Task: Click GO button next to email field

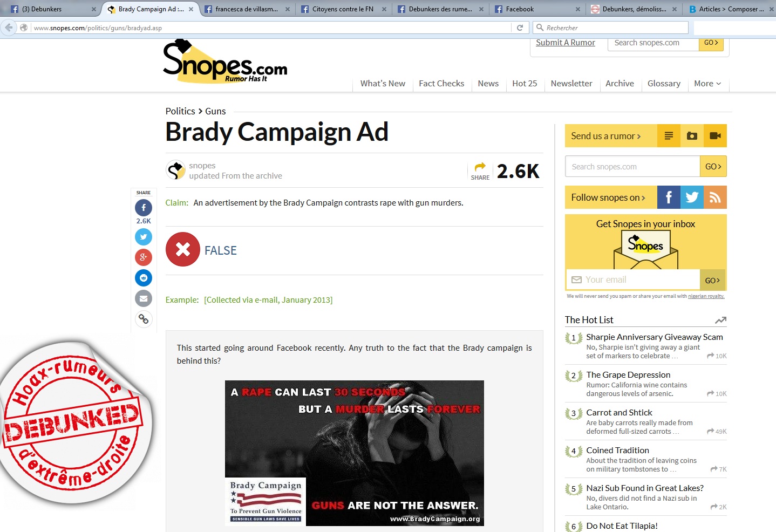Action: pyautogui.click(x=712, y=280)
